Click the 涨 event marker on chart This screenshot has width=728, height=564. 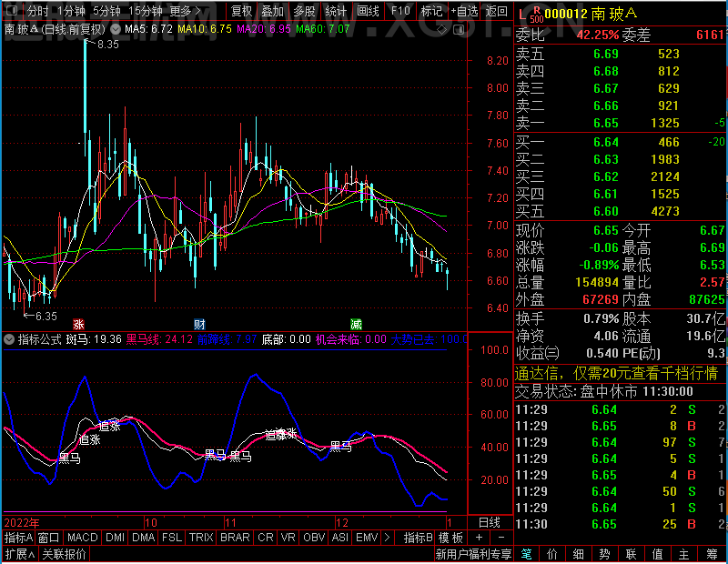(78, 324)
